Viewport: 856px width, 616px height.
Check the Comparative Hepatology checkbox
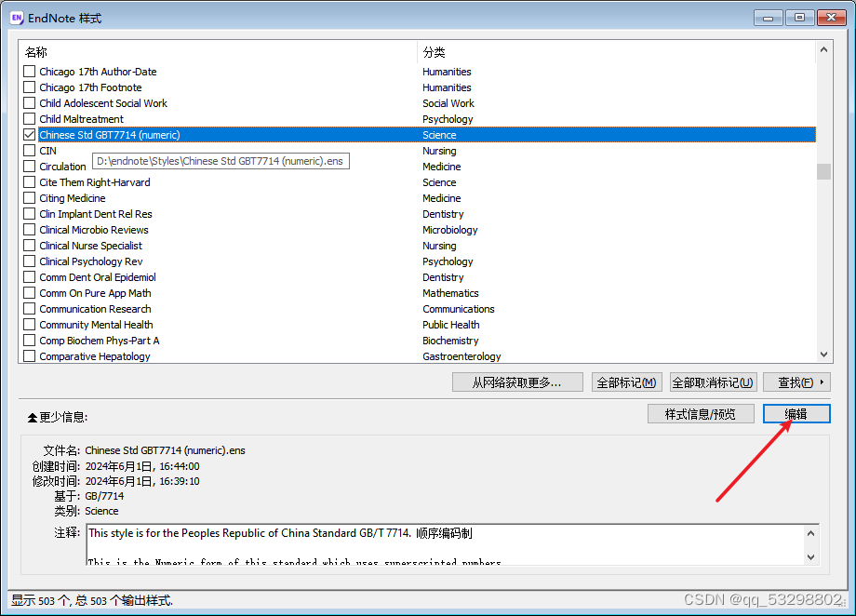point(30,356)
